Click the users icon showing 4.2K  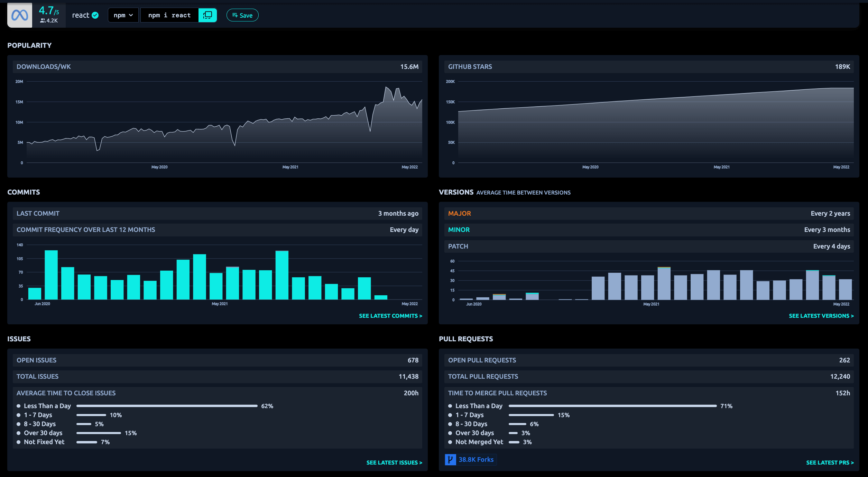[43, 21]
